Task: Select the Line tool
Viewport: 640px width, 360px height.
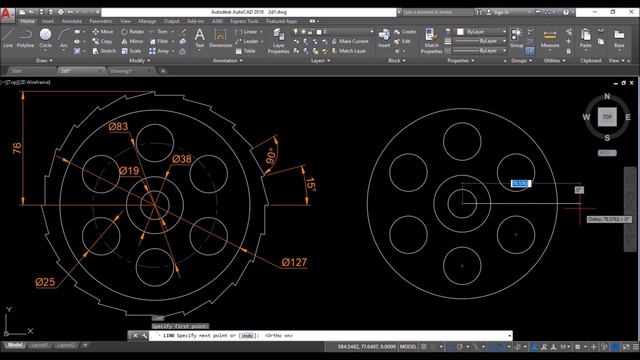Action: (8, 38)
